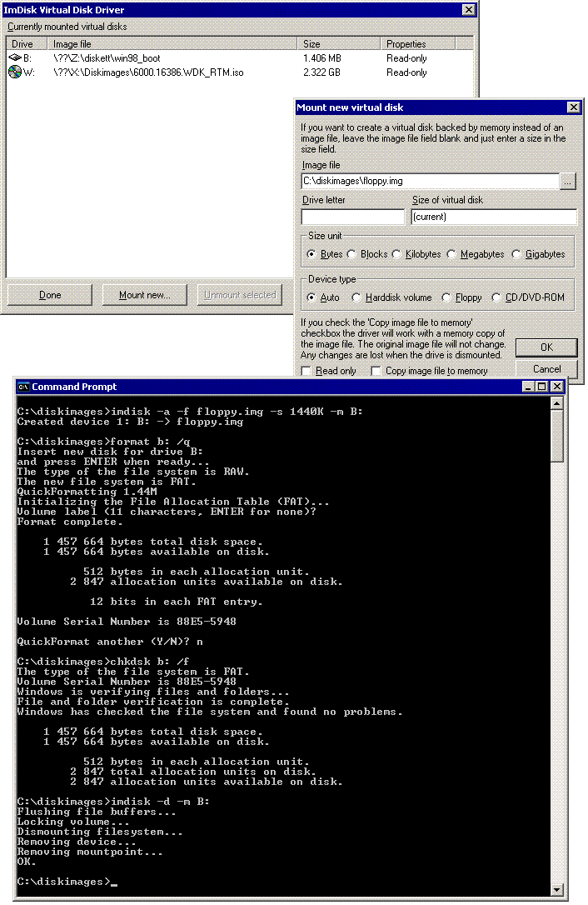Click the Mount new... button

point(144,295)
